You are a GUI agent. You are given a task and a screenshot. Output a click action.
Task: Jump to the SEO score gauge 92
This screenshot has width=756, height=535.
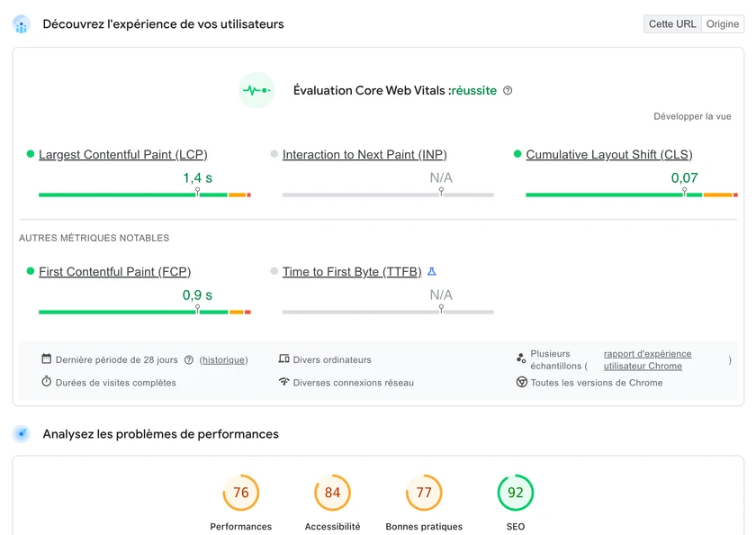[516, 493]
